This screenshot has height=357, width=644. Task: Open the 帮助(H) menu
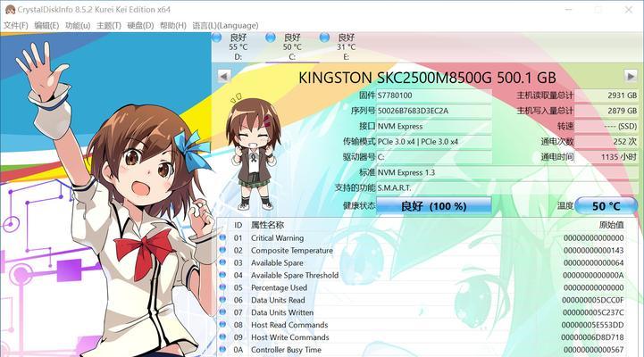[x=173, y=26]
